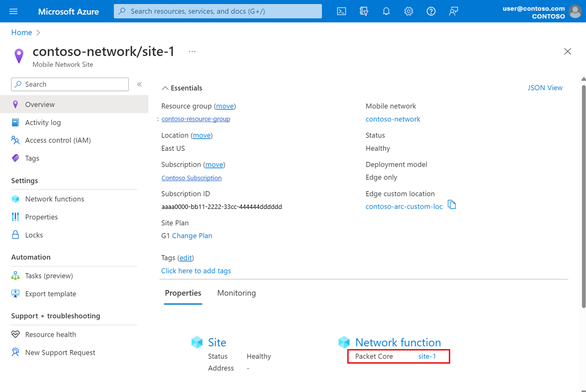Switch to the Monitoring tab
The image size is (586, 392).
(x=236, y=293)
